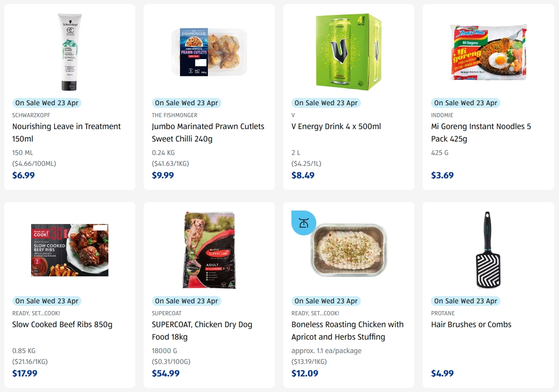Click the V Energy Drink 4 x 500ml title

tap(336, 127)
